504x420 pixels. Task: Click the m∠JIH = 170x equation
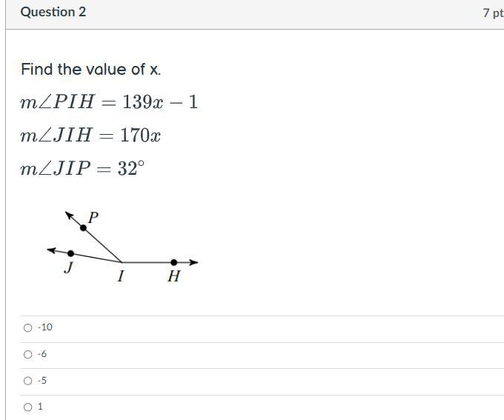90,136
